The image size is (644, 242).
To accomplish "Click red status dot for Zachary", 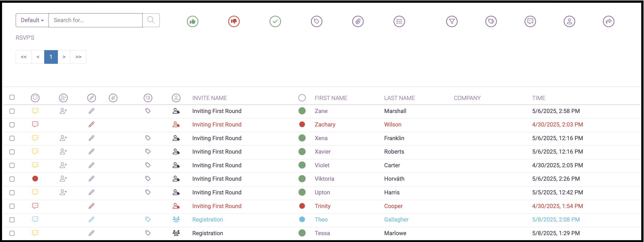I will pos(302,124).
